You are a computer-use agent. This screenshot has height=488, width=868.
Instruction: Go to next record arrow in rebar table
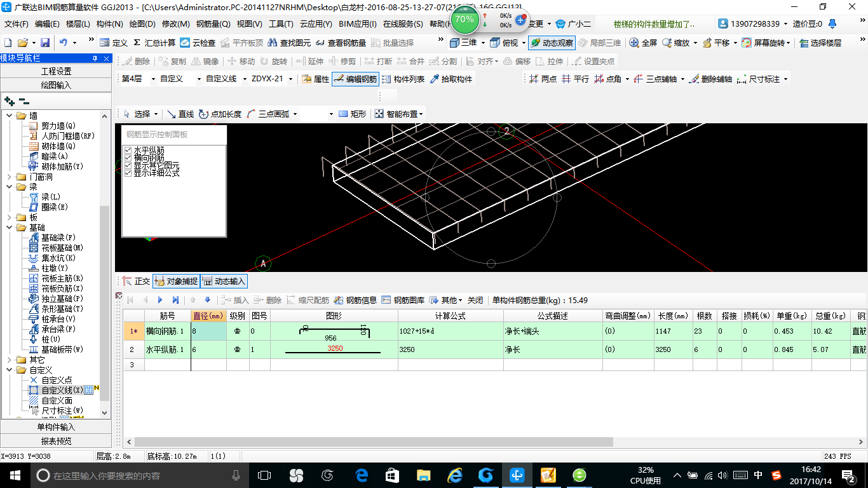(x=160, y=300)
